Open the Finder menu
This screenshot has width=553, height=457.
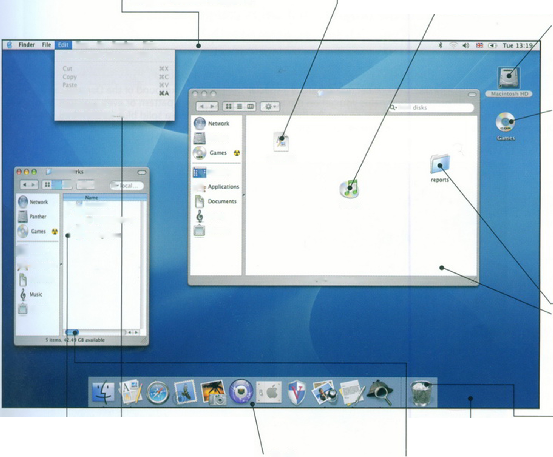pos(27,45)
